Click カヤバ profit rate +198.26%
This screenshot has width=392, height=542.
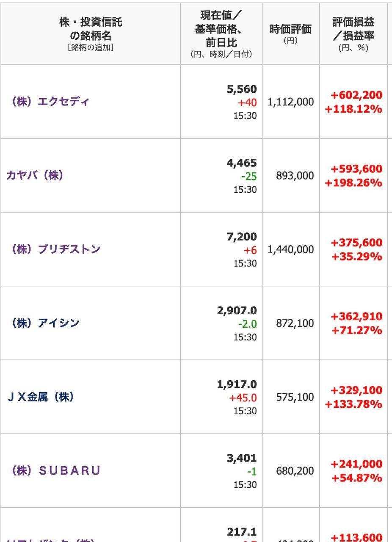[353, 183]
